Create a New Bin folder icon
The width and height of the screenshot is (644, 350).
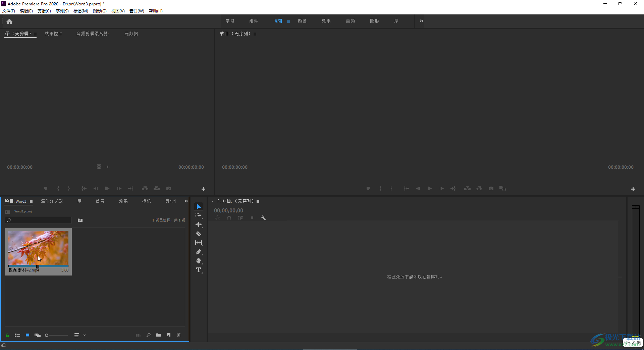(158, 335)
